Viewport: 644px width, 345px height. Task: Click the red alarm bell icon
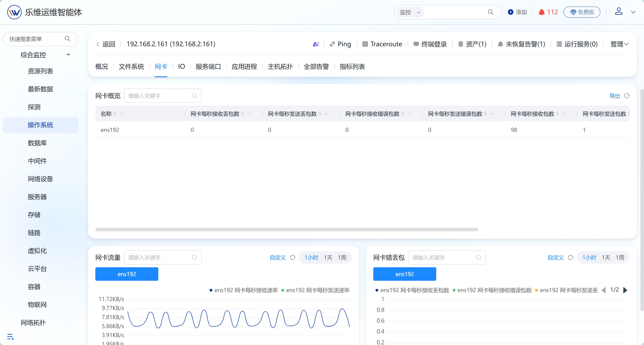click(x=541, y=12)
